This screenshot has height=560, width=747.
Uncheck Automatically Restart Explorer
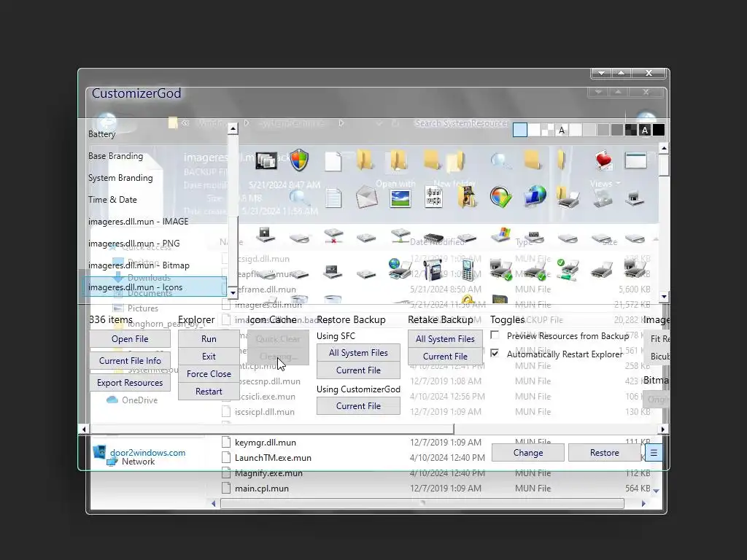[495, 354]
